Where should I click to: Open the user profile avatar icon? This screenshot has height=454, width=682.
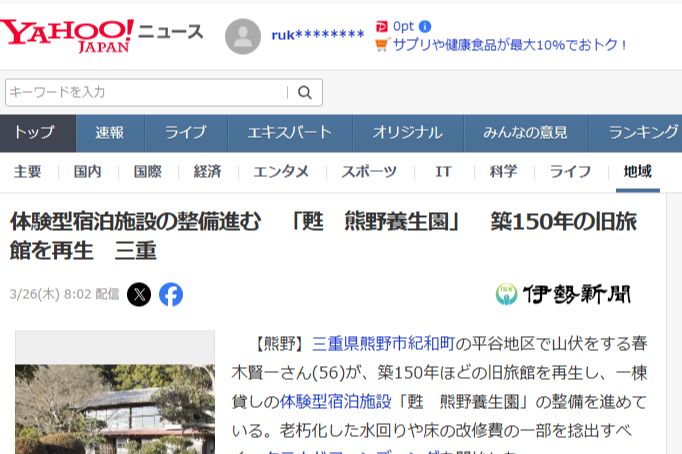click(x=243, y=36)
